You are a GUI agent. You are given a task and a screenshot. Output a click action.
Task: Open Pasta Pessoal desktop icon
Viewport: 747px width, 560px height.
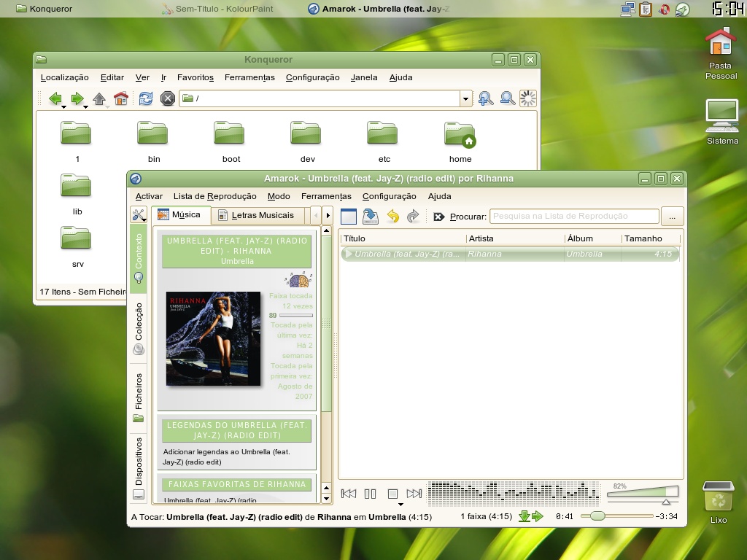click(721, 53)
